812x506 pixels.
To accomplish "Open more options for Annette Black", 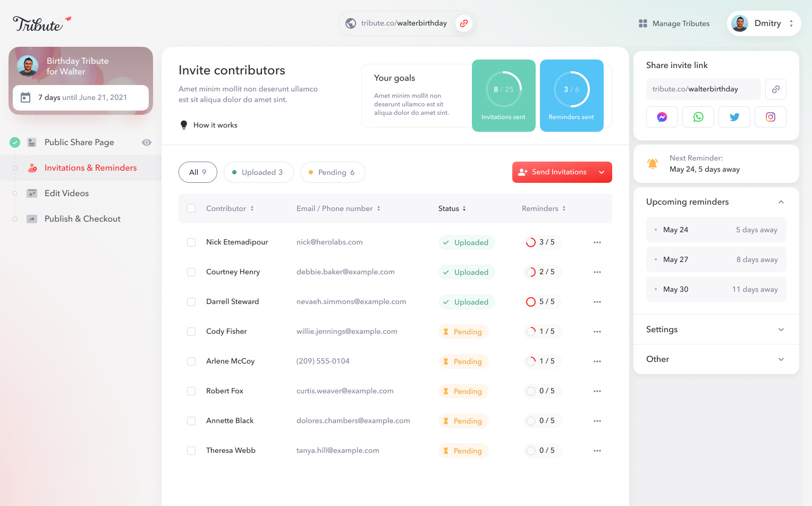I will [597, 421].
